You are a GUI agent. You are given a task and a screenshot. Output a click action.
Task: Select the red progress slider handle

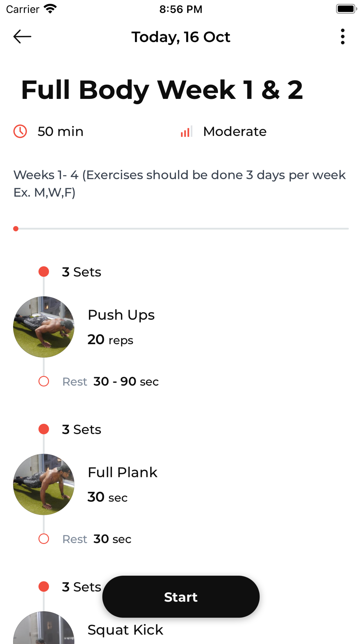(x=16, y=229)
